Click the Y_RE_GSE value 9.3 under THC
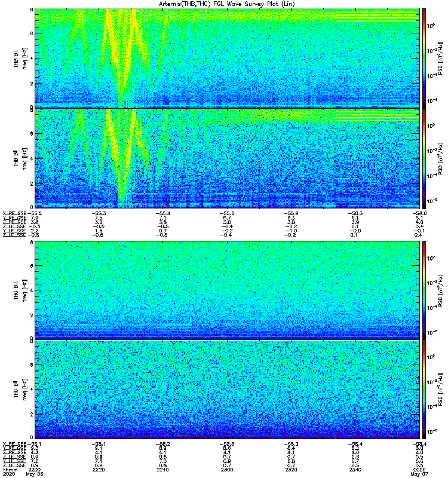 [x=35, y=449]
